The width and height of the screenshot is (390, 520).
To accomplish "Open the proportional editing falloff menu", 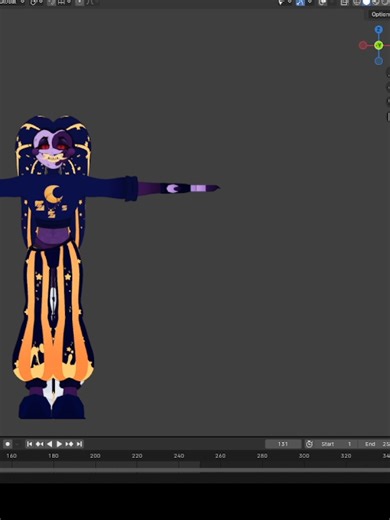I will coord(90,2).
